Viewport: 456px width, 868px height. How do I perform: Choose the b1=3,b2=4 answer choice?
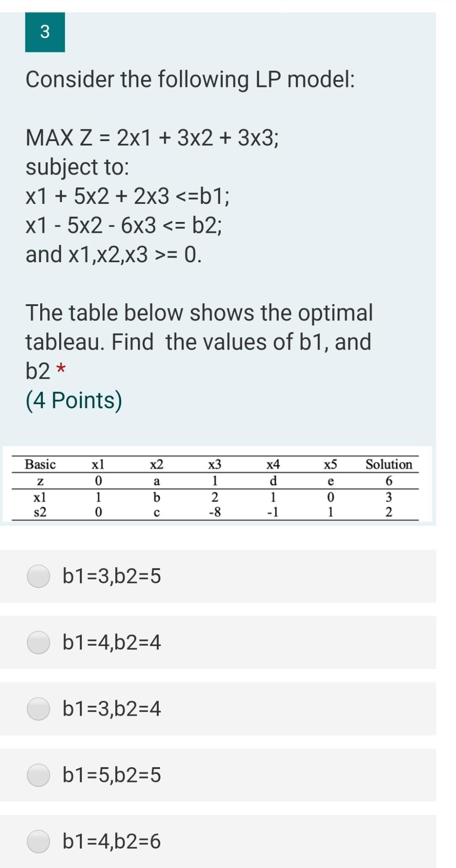tap(111, 709)
